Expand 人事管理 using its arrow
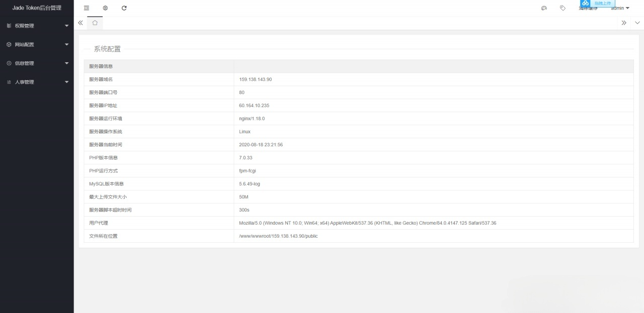The image size is (644, 313). pos(66,82)
